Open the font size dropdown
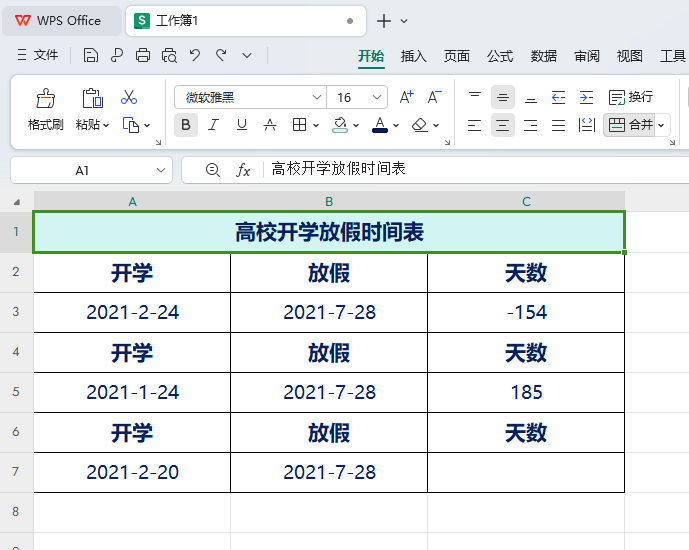The height and width of the screenshot is (550, 689). 377,97
